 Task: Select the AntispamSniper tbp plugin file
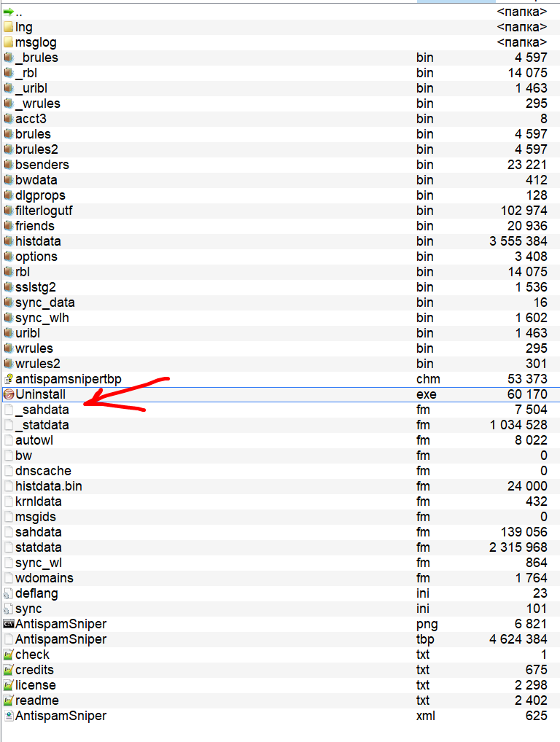61,639
